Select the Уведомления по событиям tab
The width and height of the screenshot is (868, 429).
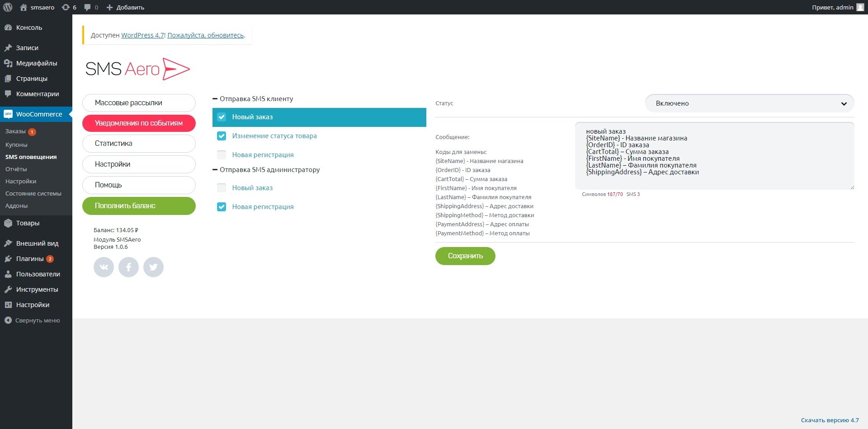139,123
